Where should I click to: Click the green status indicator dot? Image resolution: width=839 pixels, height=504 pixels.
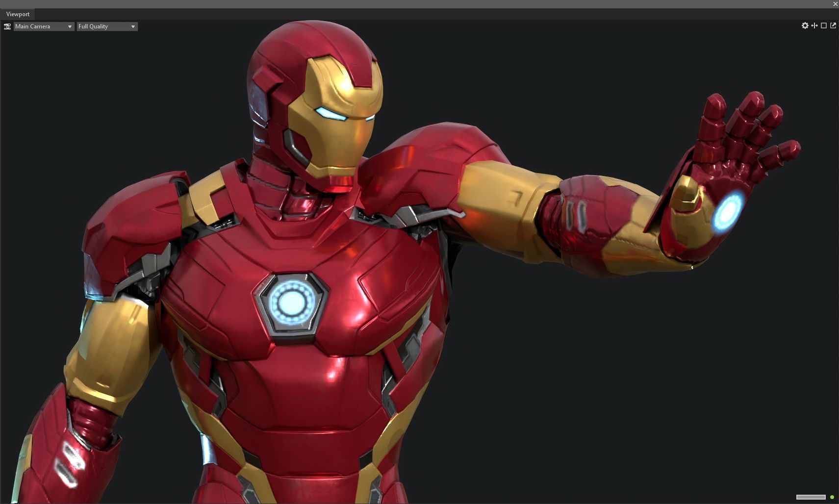(832, 497)
